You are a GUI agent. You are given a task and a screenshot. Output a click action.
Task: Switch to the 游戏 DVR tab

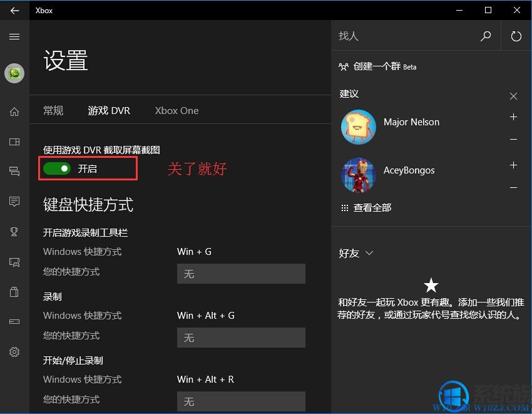click(x=109, y=110)
